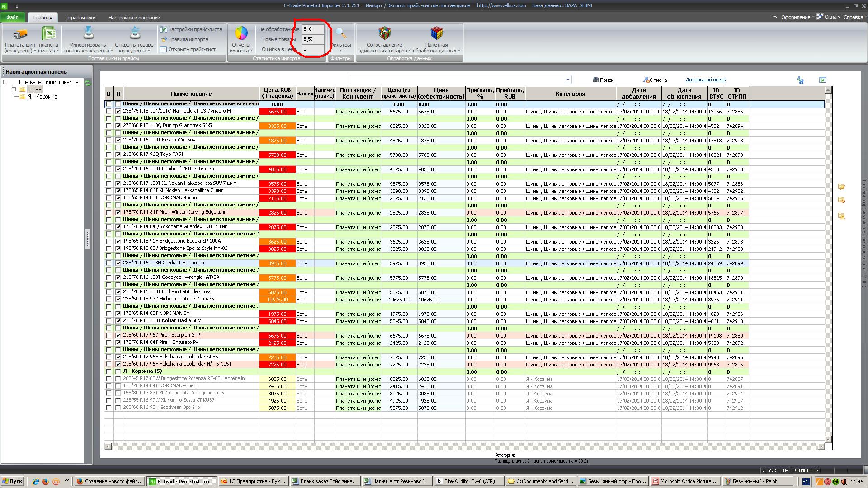Screen dimensions: 868x488
Task: Switch to Microsoft Office Picture taskbar button
Action: coord(685,482)
